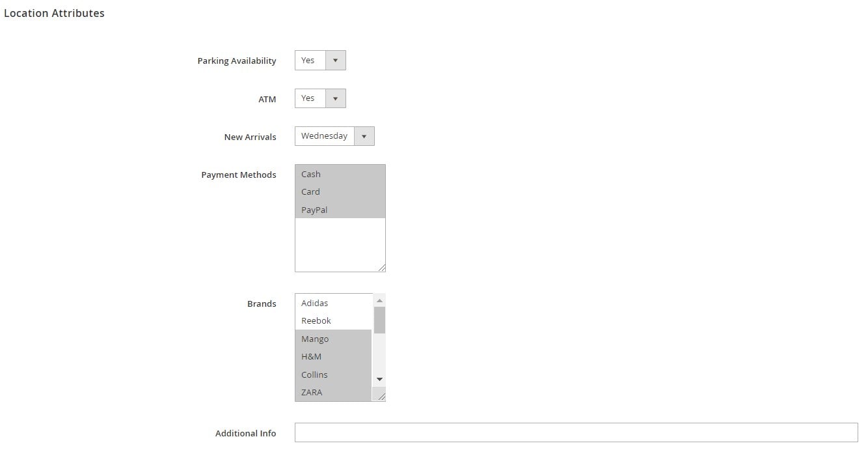The width and height of the screenshot is (868, 452).
Task: Select PayPal in Payment Methods
Action: pos(340,210)
